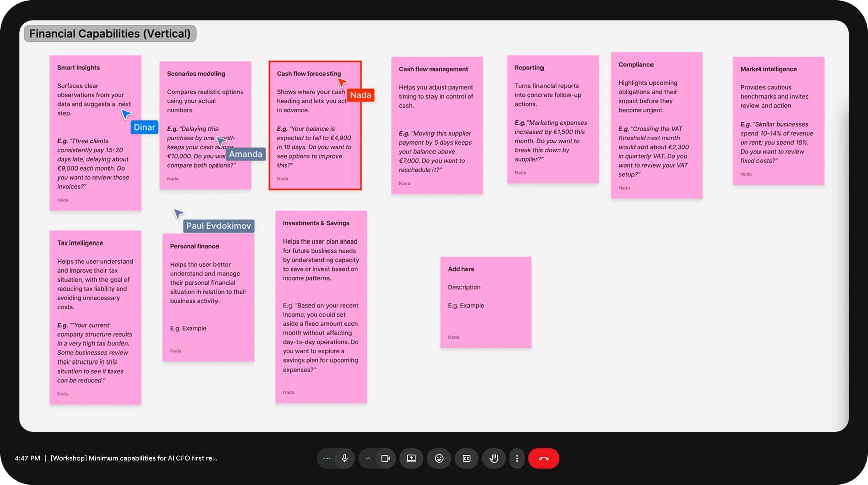Viewport: 868px width, 485px height.
Task: Click the 4:47 PM time display
Action: point(27,458)
